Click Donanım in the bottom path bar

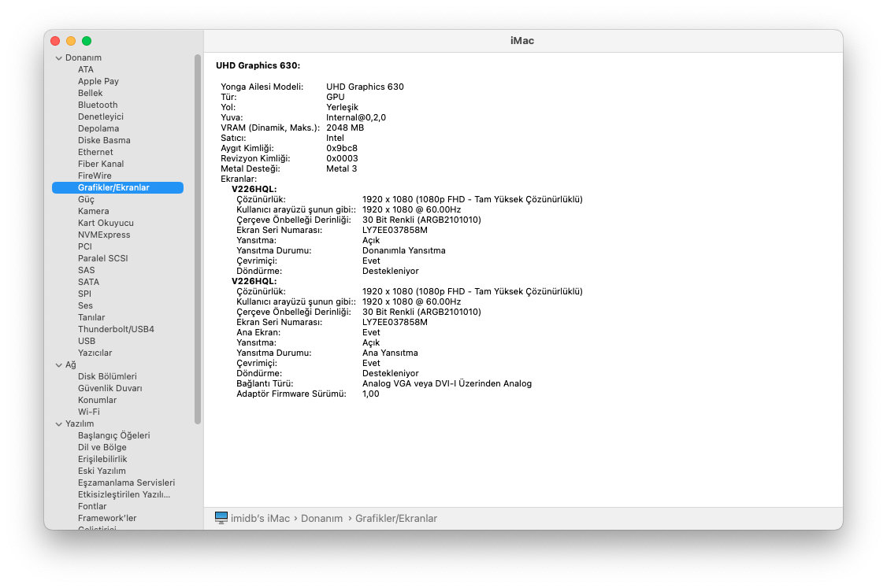(321, 519)
